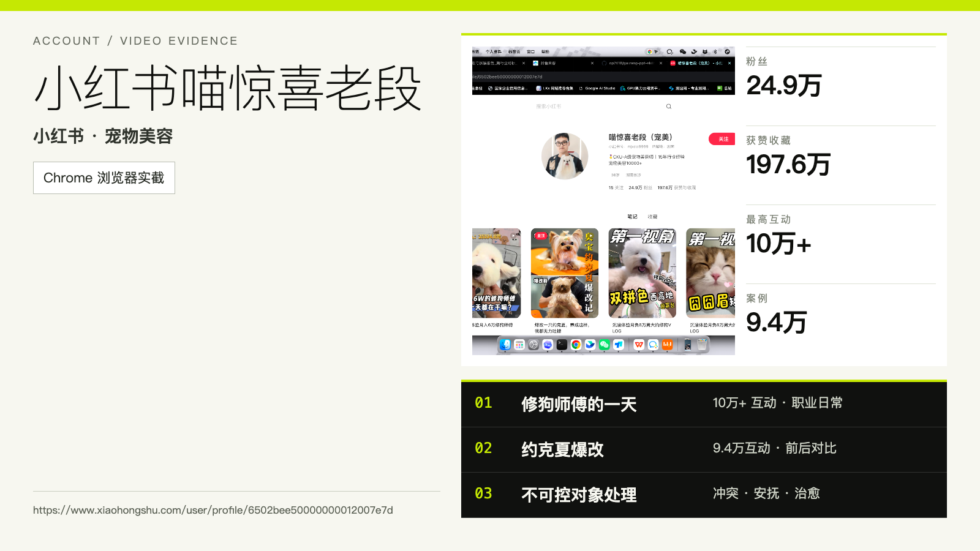This screenshot has width=980, height=551.
Task: Click the chat bubble menu bar icon
Action: tap(670, 51)
